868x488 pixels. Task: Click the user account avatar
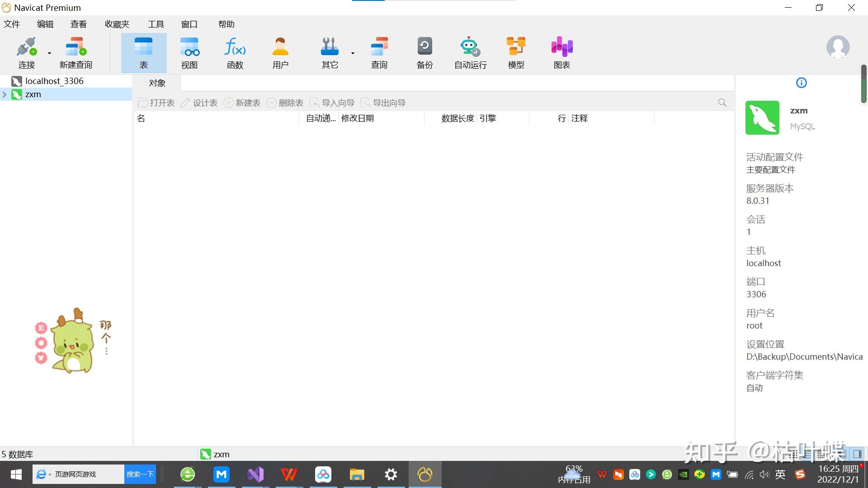pos(838,47)
